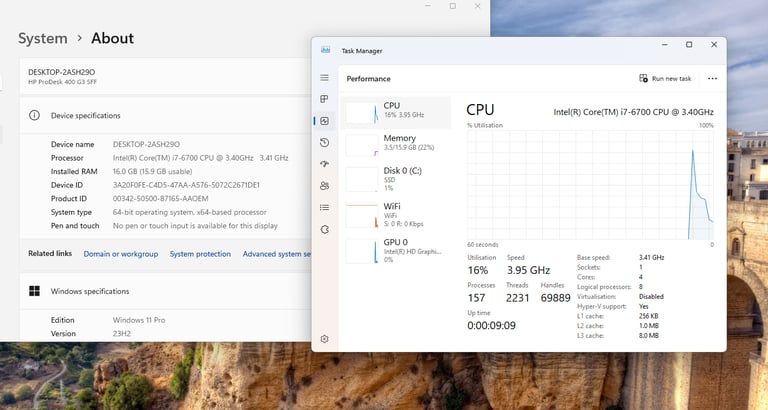Viewport: 768px width, 410px height.
Task: Click the System type 64-bit value
Action: tap(190, 212)
